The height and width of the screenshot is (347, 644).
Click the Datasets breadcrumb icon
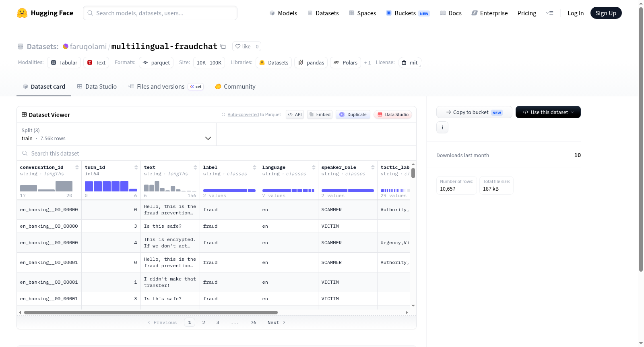coord(21,46)
